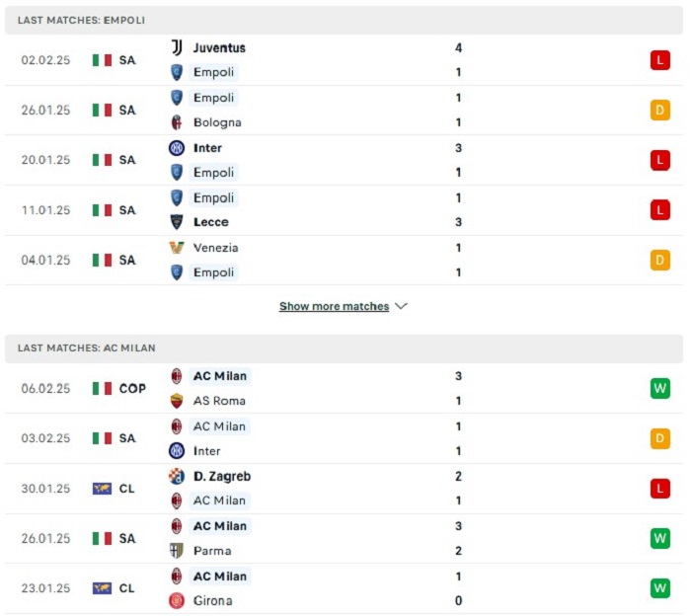Open the Last Matches: AC Milan header
The height and width of the screenshot is (616, 691).
coord(344,348)
